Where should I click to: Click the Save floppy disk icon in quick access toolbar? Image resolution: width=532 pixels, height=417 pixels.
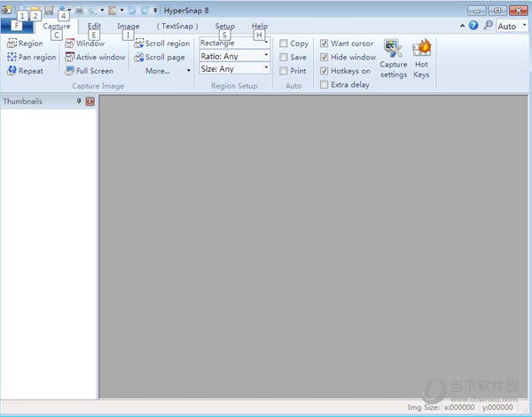(49, 10)
